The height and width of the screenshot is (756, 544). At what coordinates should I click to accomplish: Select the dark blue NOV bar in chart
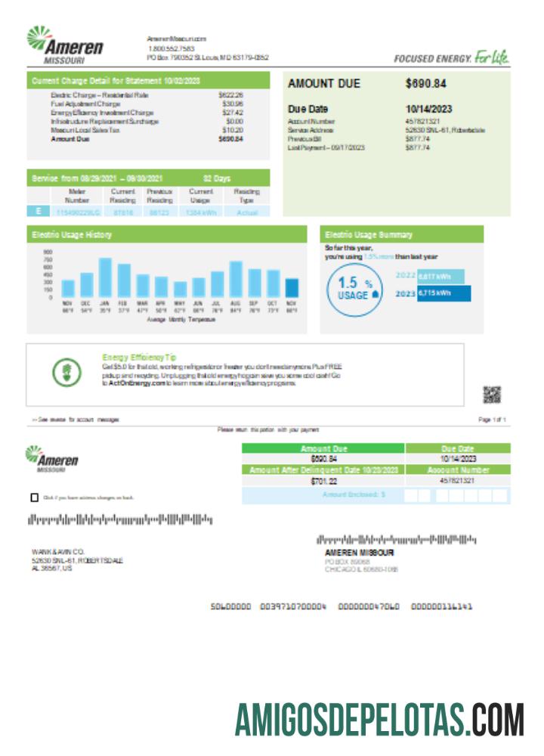[292, 288]
